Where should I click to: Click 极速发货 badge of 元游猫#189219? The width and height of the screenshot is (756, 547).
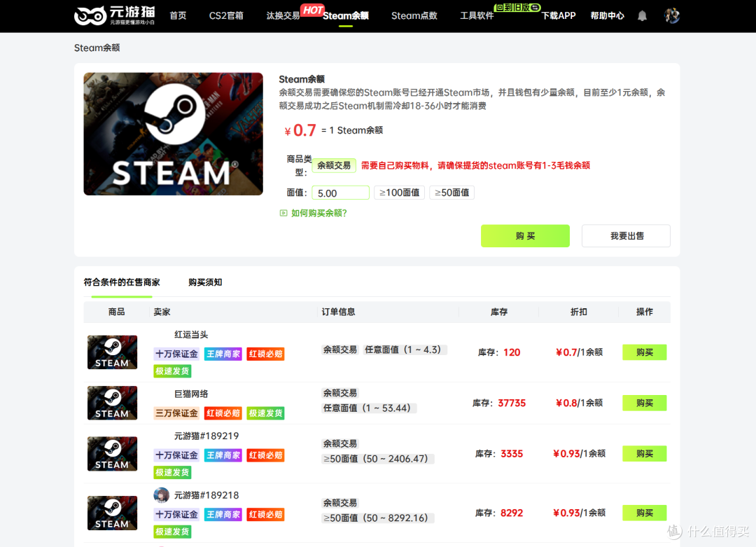tap(173, 472)
